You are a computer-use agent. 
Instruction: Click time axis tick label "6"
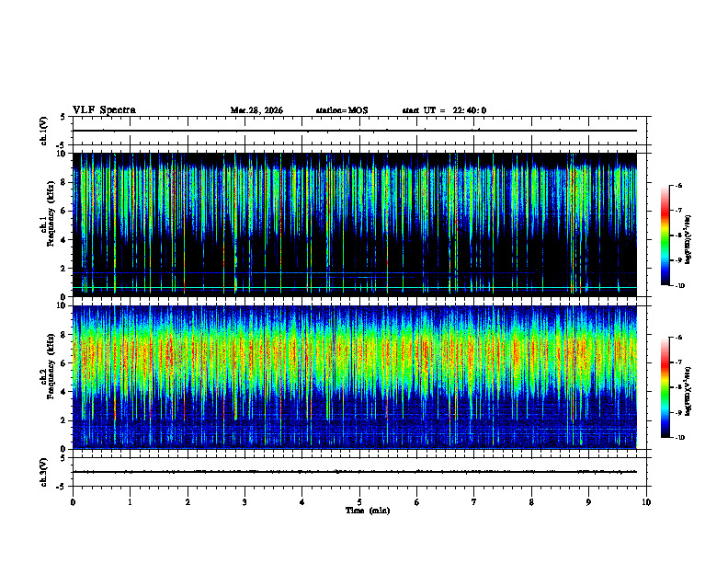coord(417,502)
